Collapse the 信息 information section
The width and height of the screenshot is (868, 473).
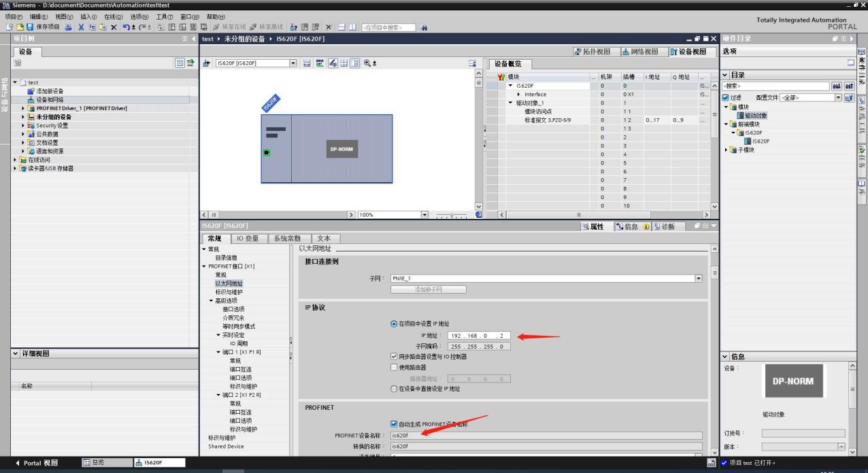coord(725,357)
